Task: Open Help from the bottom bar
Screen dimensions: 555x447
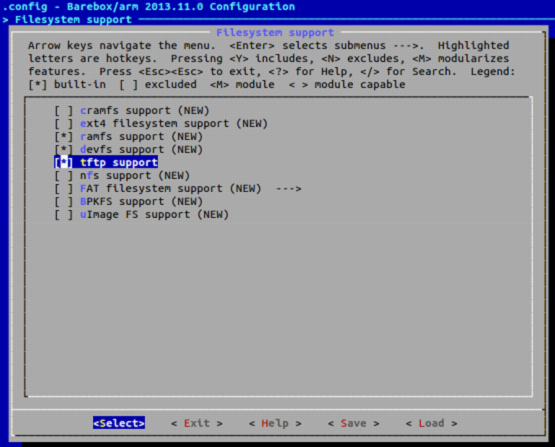Action: [x=275, y=423]
